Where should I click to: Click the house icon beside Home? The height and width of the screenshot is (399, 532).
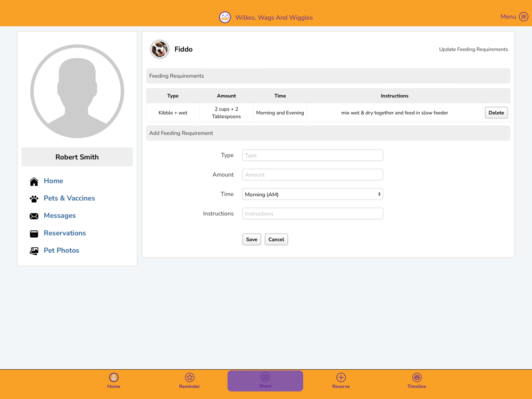34,181
